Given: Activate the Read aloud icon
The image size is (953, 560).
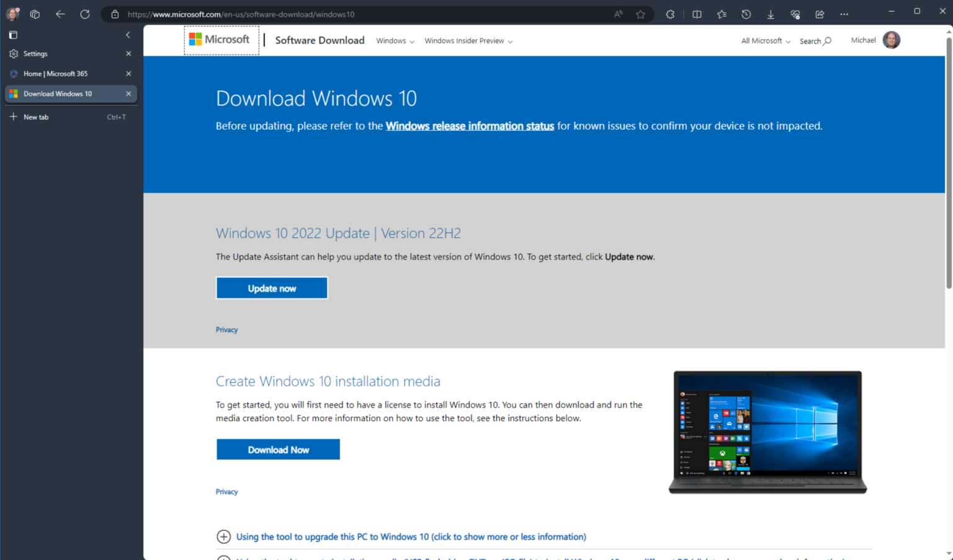Looking at the screenshot, I should pyautogui.click(x=618, y=14).
